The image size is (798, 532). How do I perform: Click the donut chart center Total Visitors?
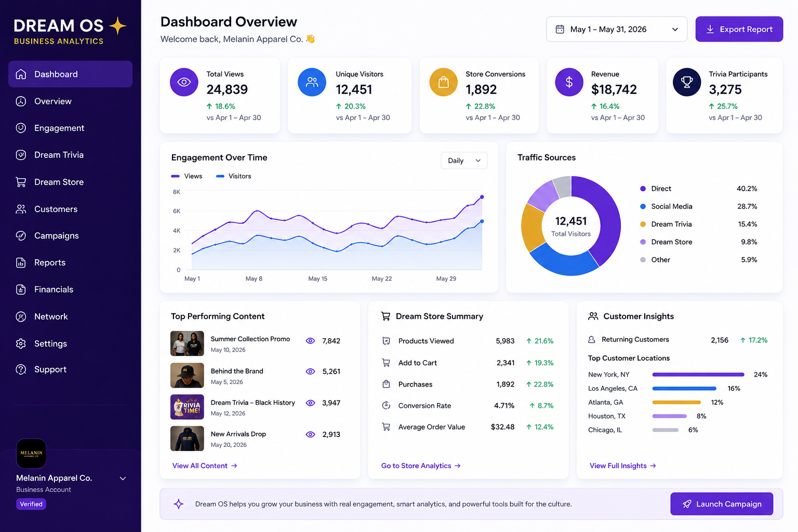pyautogui.click(x=571, y=227)
